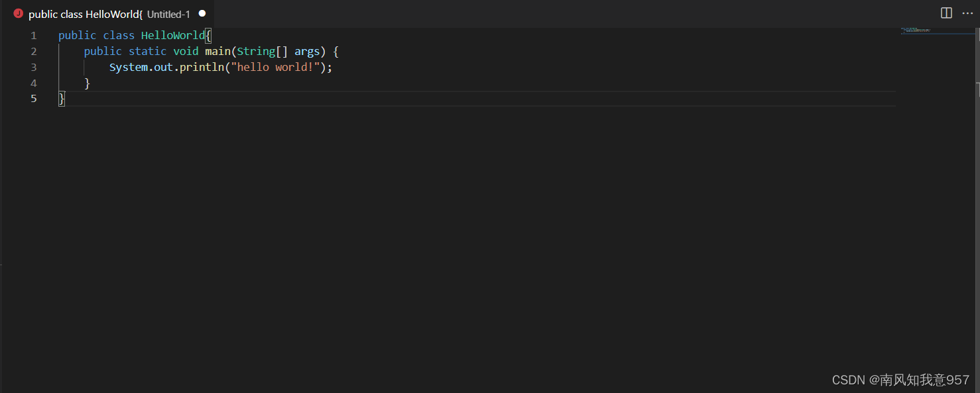
Task: Click the args parameter on line 2
Action: pos(307,51)
